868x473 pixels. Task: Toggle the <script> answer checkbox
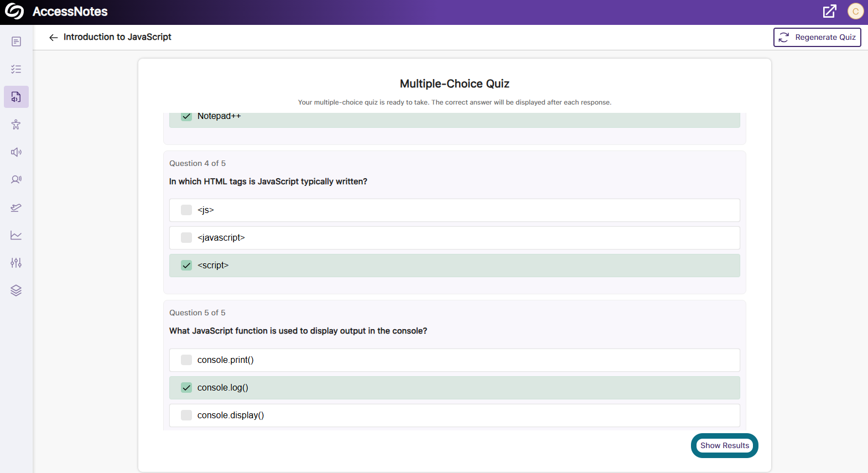click(186, 266)
